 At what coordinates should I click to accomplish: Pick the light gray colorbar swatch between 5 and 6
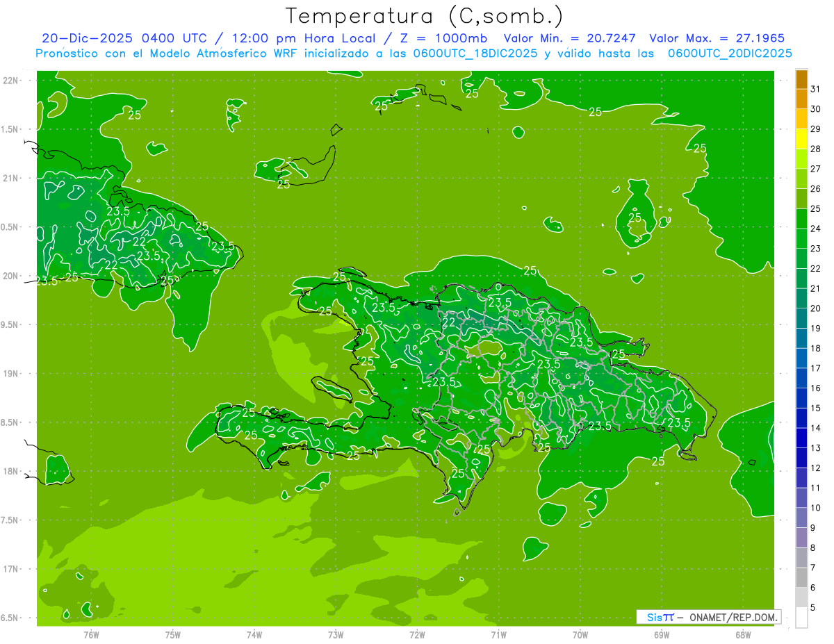(801, 598)
